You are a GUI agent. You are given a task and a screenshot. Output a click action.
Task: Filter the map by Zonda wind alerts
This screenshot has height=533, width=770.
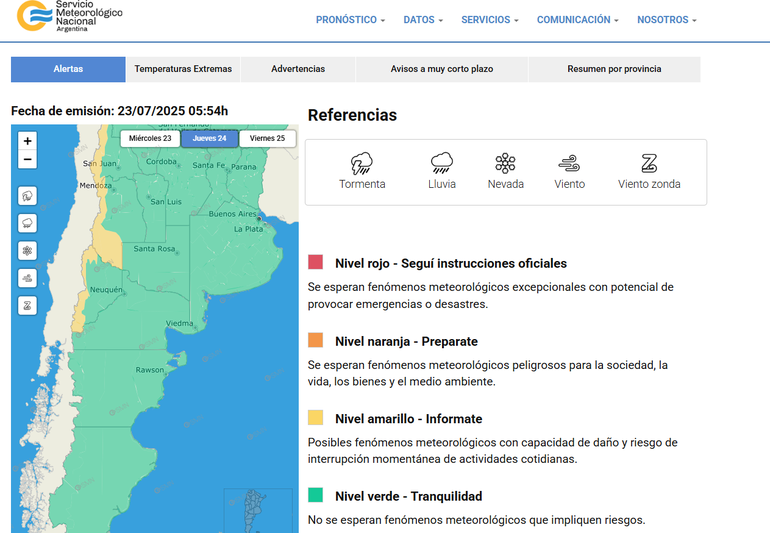pyautogui.click(x=28, y=305)
